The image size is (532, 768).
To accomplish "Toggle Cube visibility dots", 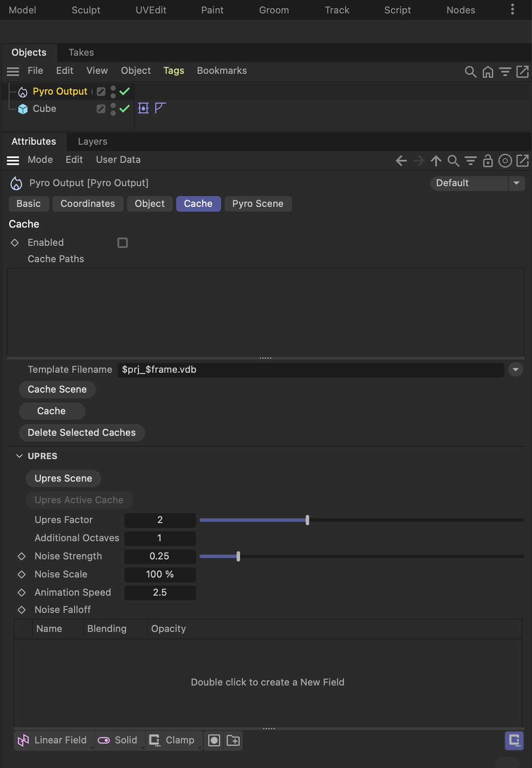I will pyautogui.click(x=113, y=109).
